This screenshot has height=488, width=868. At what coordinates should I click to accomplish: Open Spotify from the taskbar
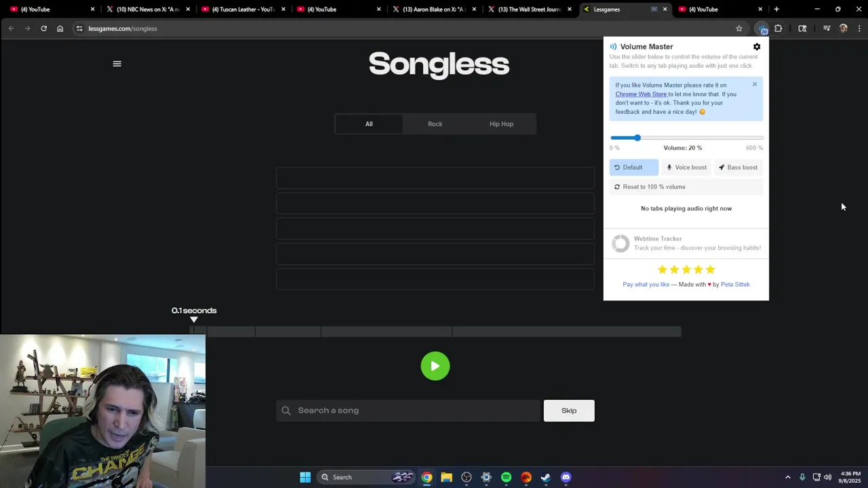[506, 477]
